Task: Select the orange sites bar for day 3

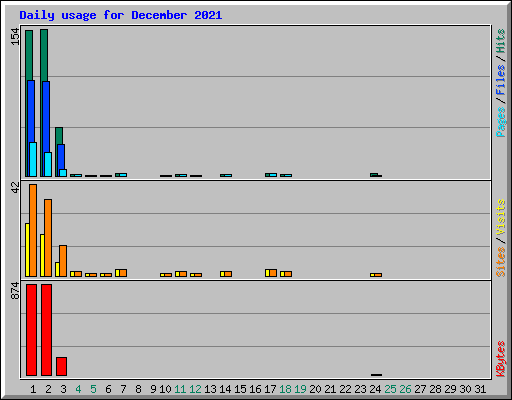Action: (63, 261)
